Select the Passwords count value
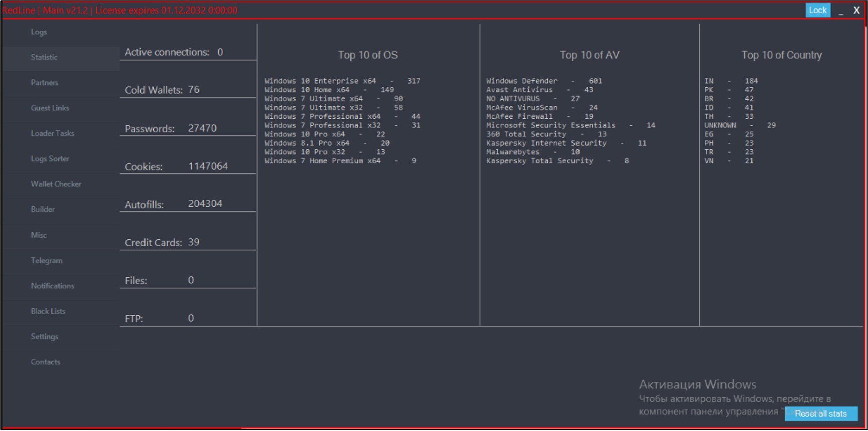Image resolution: width=868 pixels, height=431 pixels. 202,128
